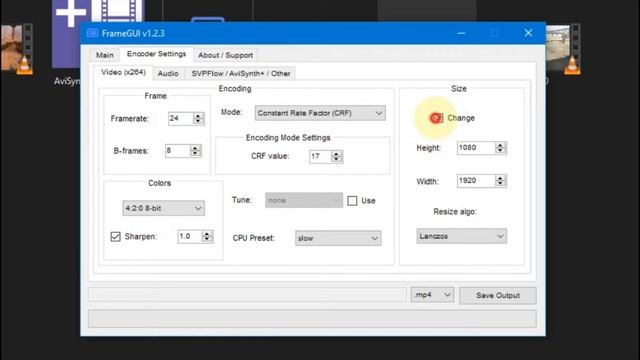640x360 pixels.
Task: Click the Sharpen amount field
Action: 190,236
